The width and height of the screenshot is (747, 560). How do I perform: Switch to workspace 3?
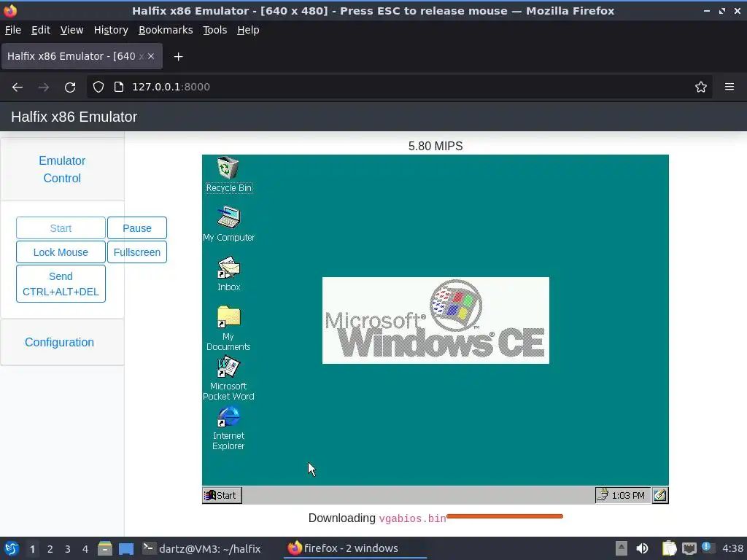coord(68,549)
